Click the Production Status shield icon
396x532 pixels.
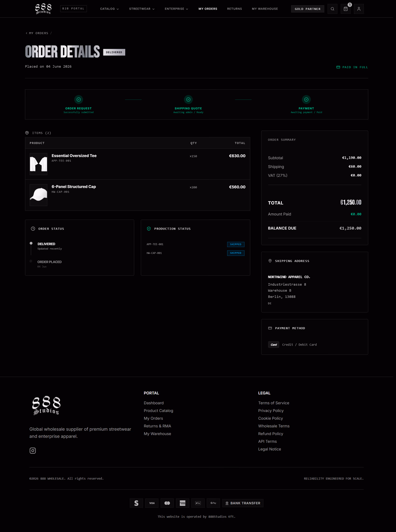pyautogui.click(x=149, y=229)
